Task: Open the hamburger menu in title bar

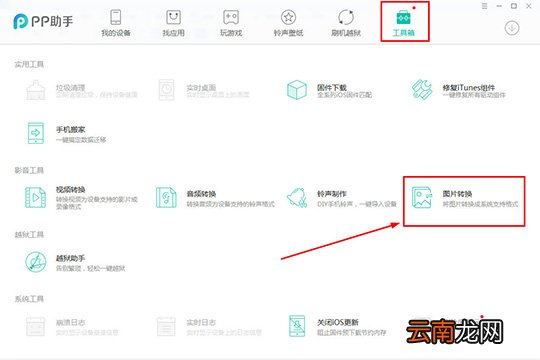Action: pyautogui.click(x=485, y=6)
